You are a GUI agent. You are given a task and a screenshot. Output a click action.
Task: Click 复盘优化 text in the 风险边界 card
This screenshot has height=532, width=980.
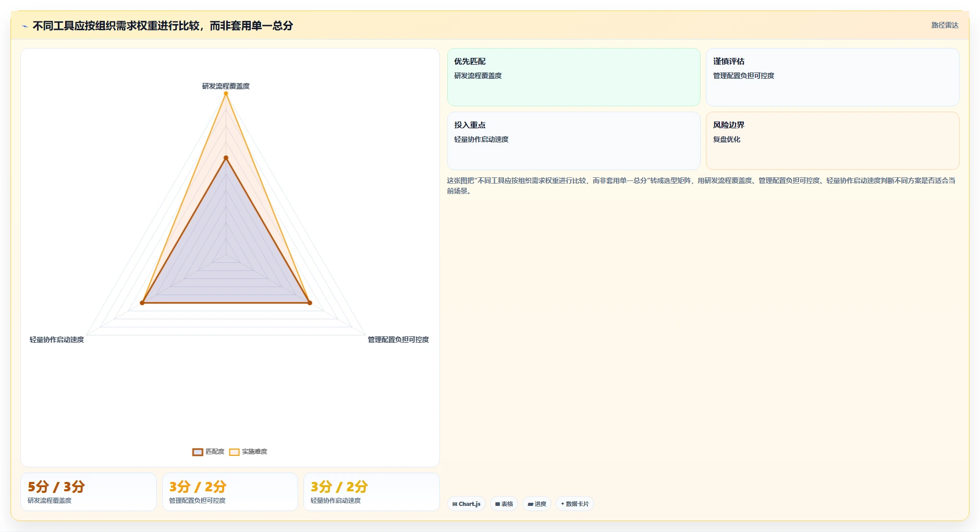(x=727, y=139)
